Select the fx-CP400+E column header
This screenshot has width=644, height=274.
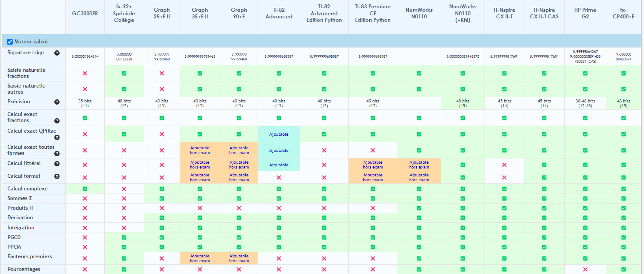[623, 14]
